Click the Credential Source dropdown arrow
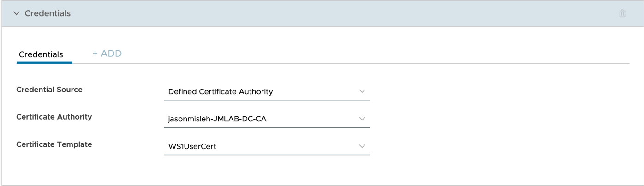The image size is (644, 186). (x=362, y=91)
